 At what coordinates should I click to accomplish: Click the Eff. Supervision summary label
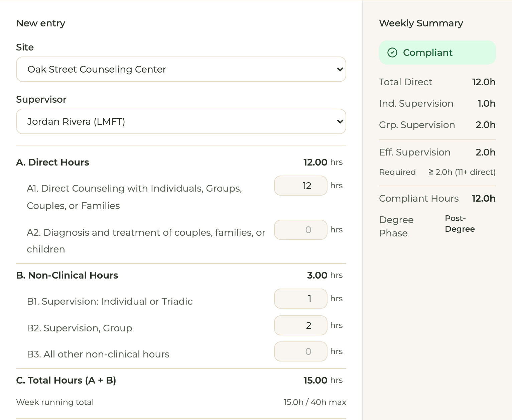tap(415, 152)
